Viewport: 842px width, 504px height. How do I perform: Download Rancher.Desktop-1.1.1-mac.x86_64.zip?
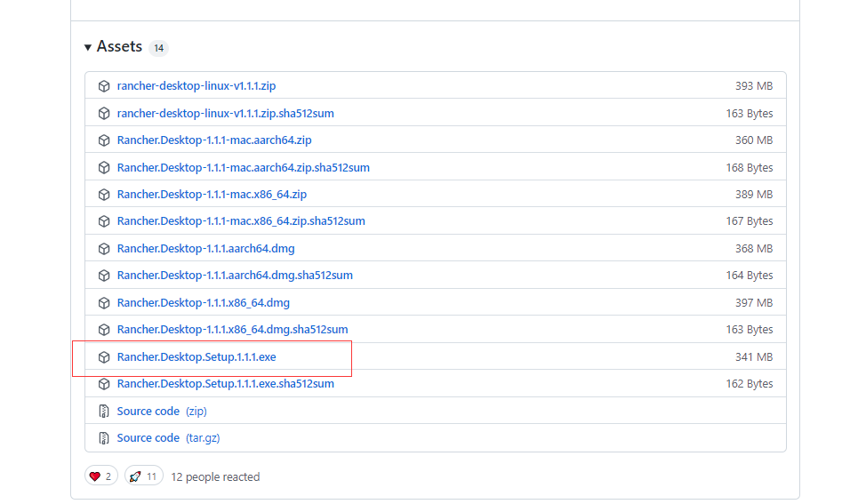213,195
